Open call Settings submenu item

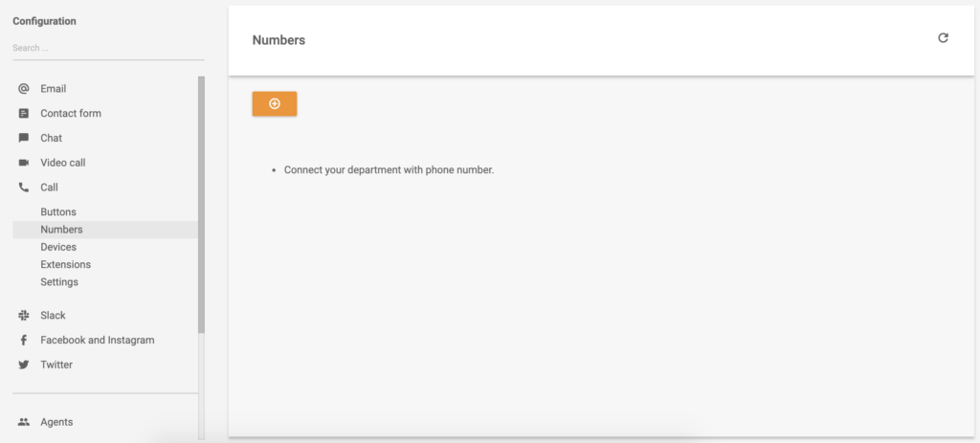pos(59,282)
